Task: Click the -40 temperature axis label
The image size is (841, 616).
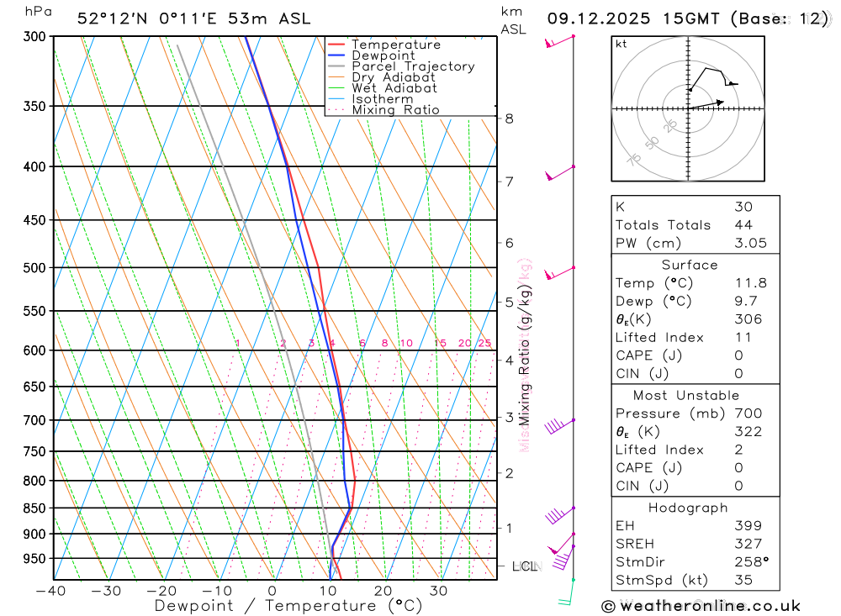Action: pos(51,591)
